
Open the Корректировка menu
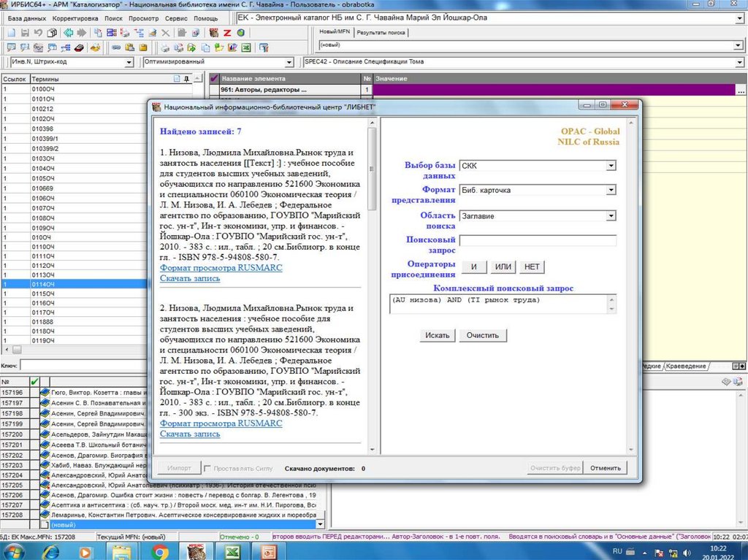(75, 18)
